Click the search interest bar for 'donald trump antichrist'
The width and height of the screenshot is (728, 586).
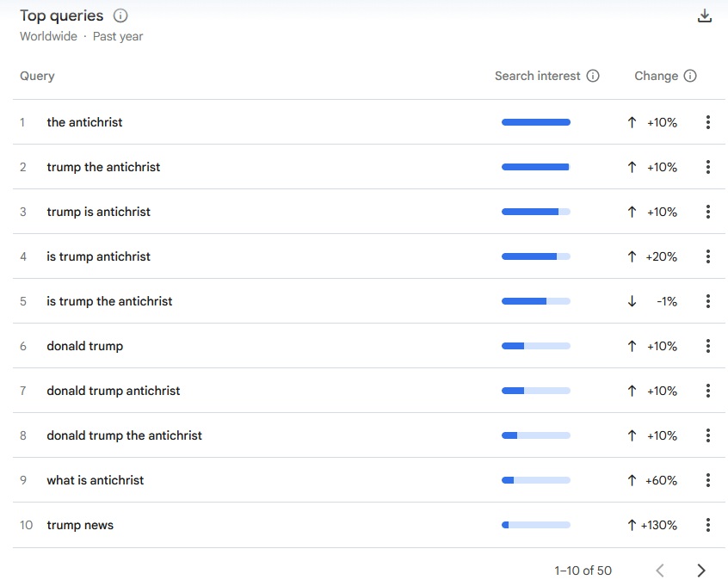pyautogui.click(x=536, y=391)
